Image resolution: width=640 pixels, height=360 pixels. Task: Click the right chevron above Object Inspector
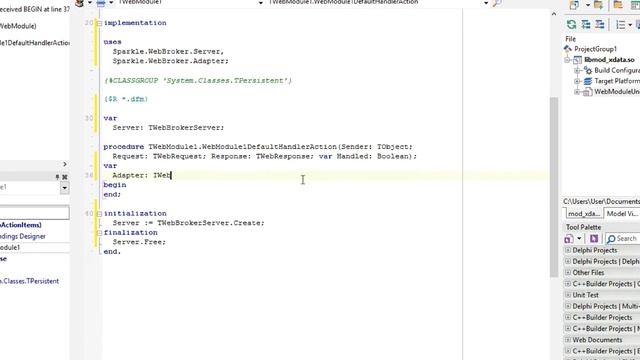[x=64, y=164]
